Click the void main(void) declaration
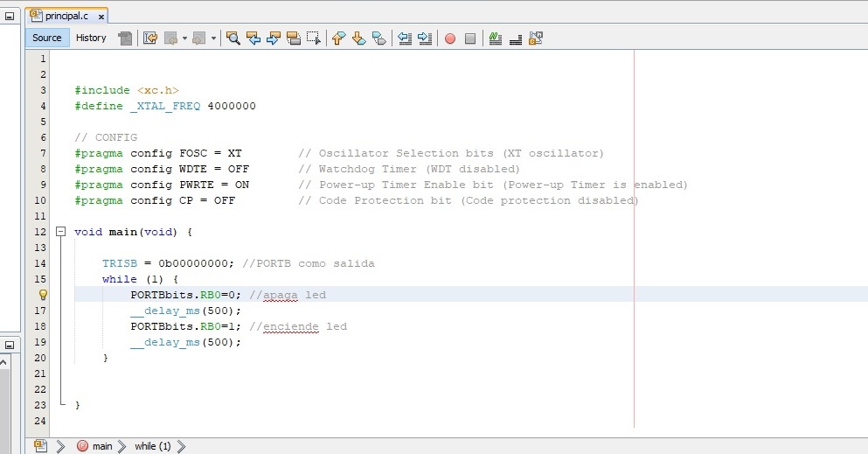Viewport: 868px width, 454px height. click(126, 232)
